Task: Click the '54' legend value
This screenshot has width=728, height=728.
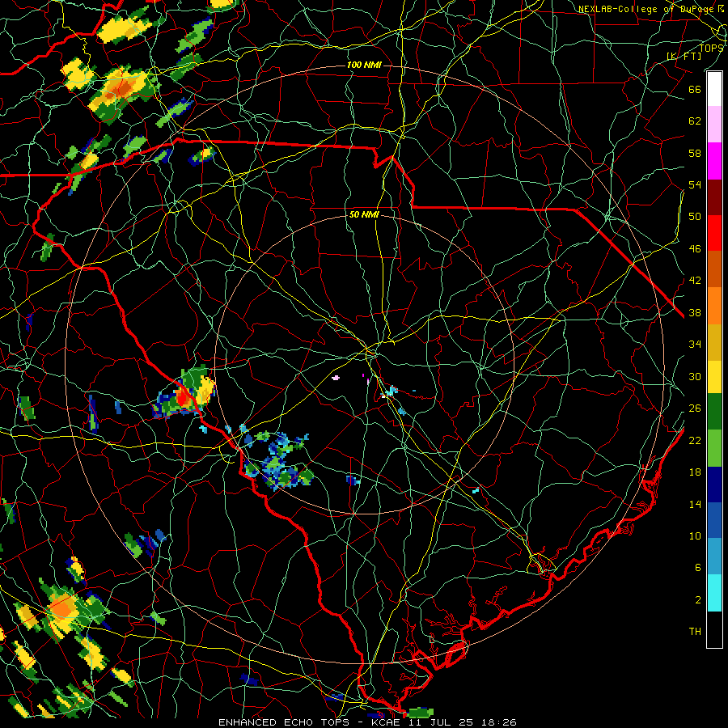Action: coord(695,184)
